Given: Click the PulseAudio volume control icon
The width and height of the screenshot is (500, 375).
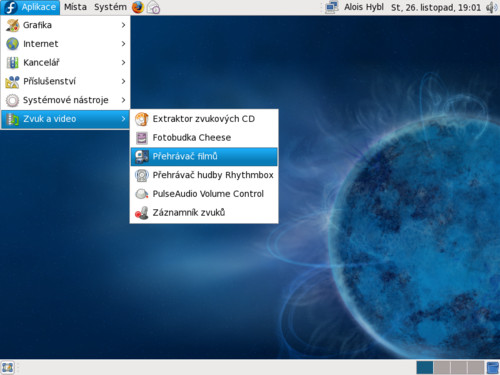Looking at the screenshot, I should click(142, 194).
